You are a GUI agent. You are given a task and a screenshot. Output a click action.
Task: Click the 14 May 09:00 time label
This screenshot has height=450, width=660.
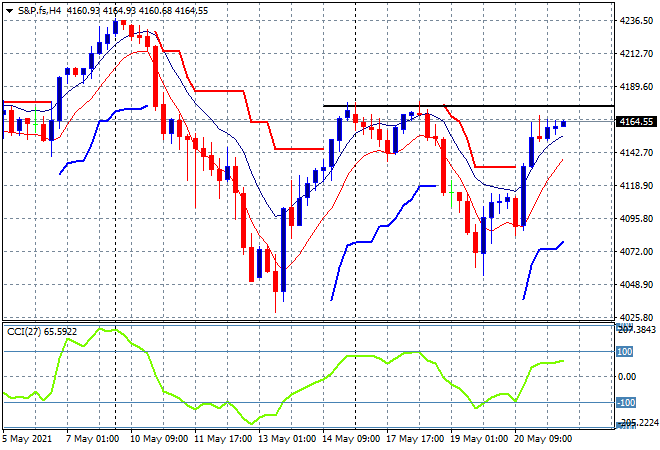(351, 439)
